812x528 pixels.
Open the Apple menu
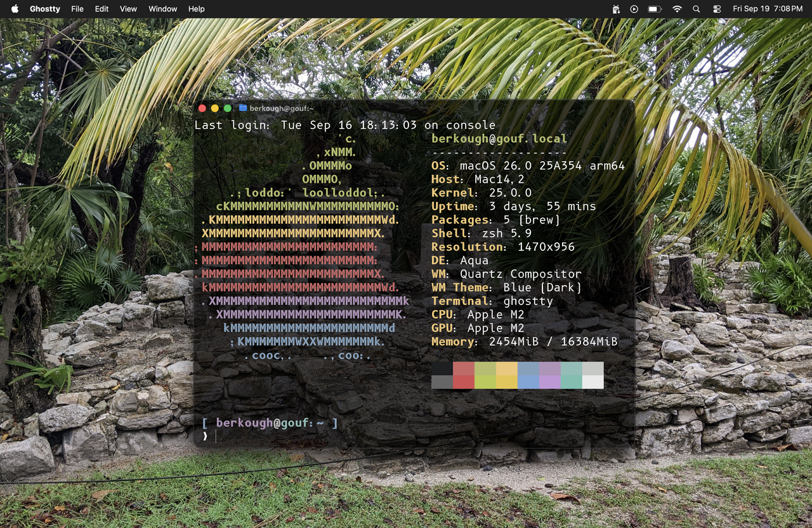click(x=15, y=9)
